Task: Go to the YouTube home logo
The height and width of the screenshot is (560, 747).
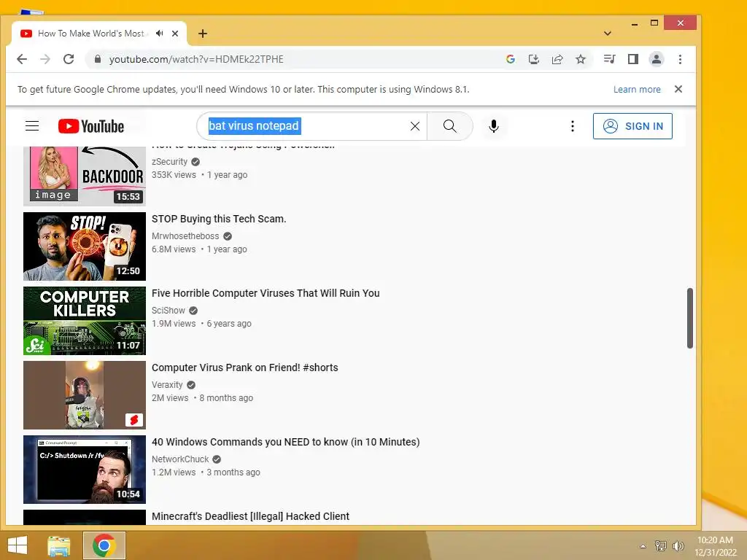Action: click(91, 126)
